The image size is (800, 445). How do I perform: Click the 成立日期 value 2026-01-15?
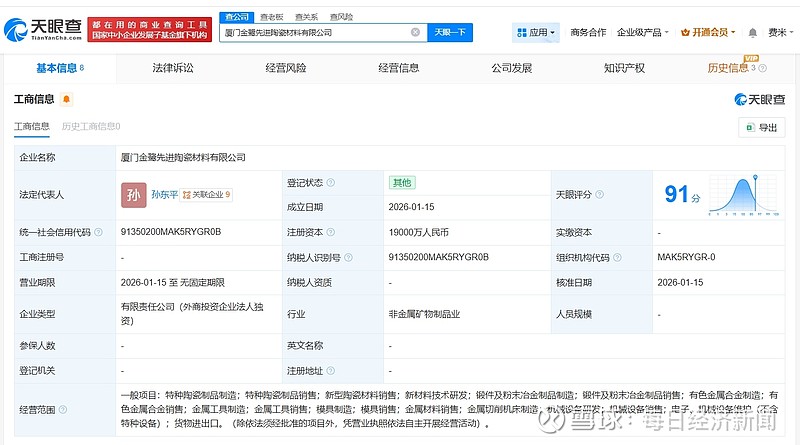(x=411, y=207)
